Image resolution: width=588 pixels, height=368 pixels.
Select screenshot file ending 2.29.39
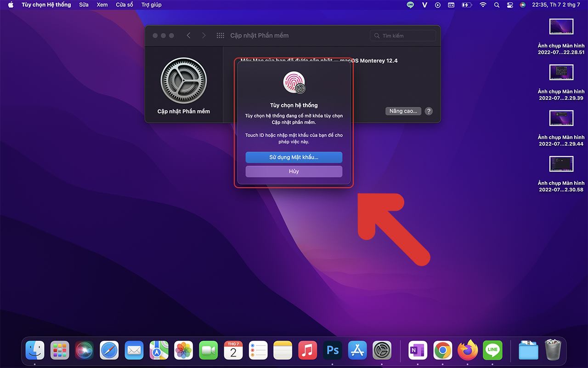point(561,82)
